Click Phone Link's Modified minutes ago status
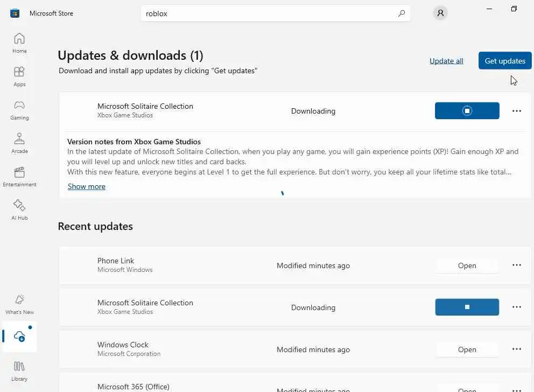Viewport: 534px width, 392px height. 313,265
